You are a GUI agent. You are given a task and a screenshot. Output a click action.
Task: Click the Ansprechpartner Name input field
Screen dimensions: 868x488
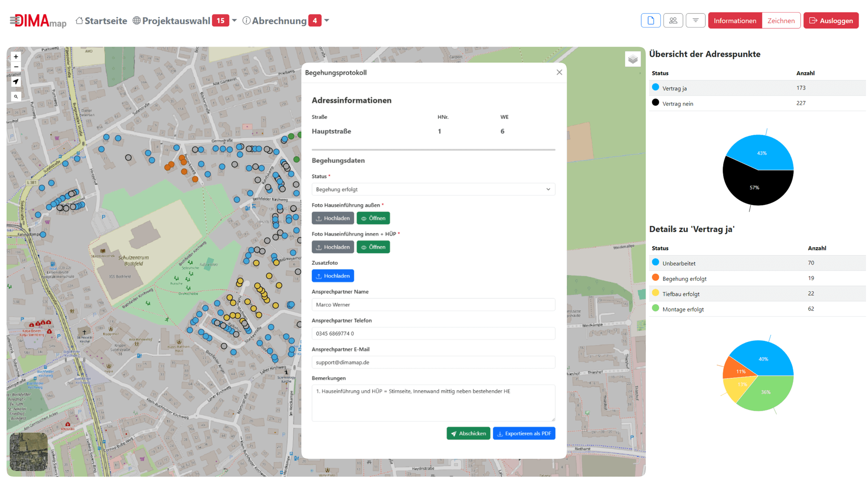click(433, 305)
